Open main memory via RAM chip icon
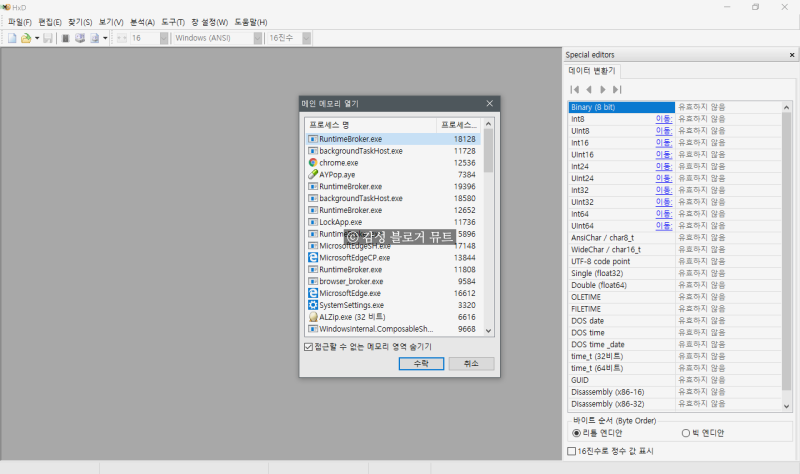The width and height of the screenshot is (800, 474). [65, 38]
